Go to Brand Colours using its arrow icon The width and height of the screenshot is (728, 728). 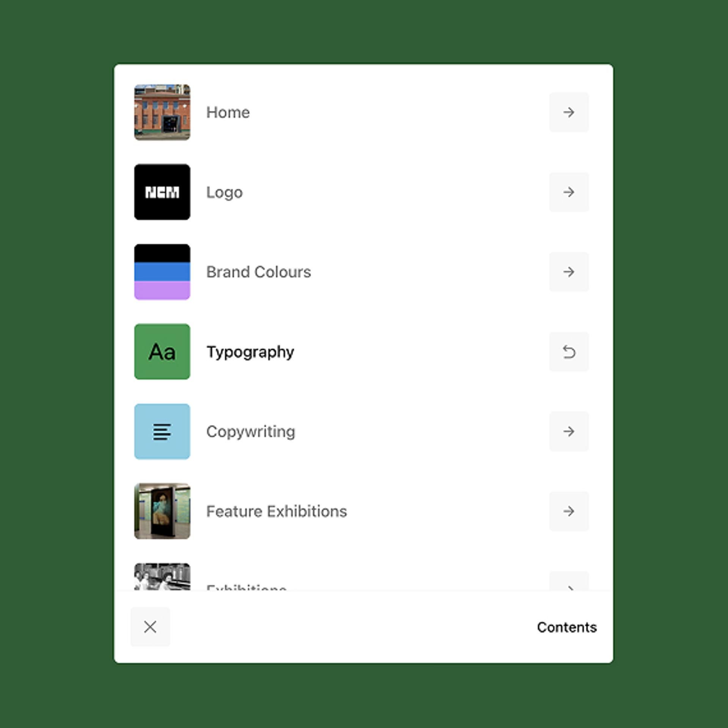coord(569,272)
